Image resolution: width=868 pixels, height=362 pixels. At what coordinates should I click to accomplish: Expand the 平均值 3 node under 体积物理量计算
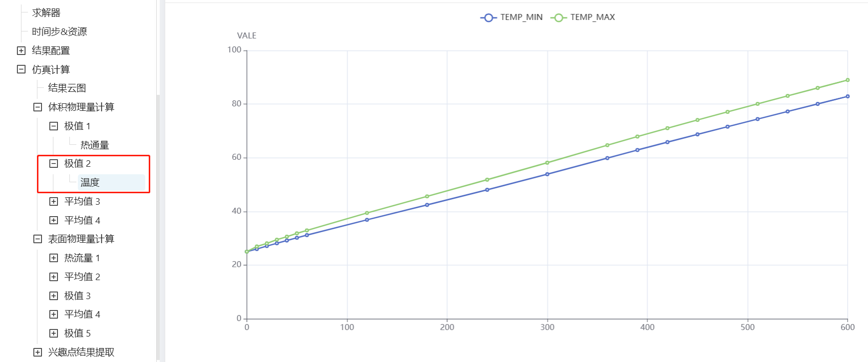pyautogui.click(x=53, y=201)
